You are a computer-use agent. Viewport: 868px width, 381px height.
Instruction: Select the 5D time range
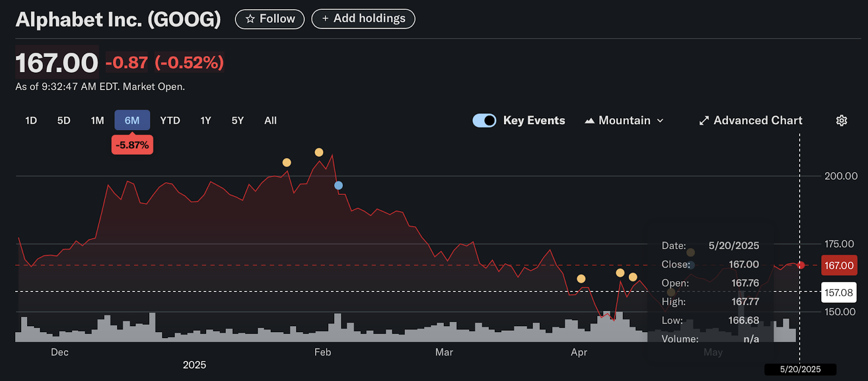tap(64, 120)
